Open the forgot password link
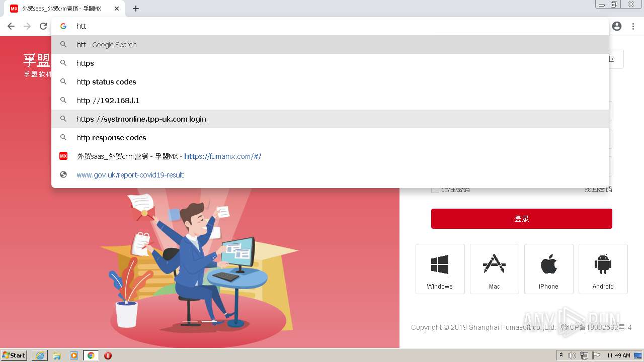Screen dimensions: 644x362 pyautogui.click(x=598, y=190)
